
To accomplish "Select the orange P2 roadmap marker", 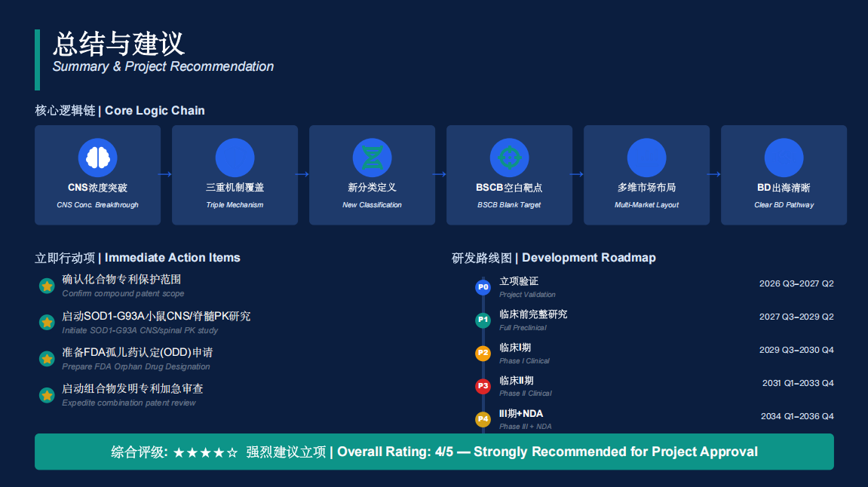I will coord(483,353).
